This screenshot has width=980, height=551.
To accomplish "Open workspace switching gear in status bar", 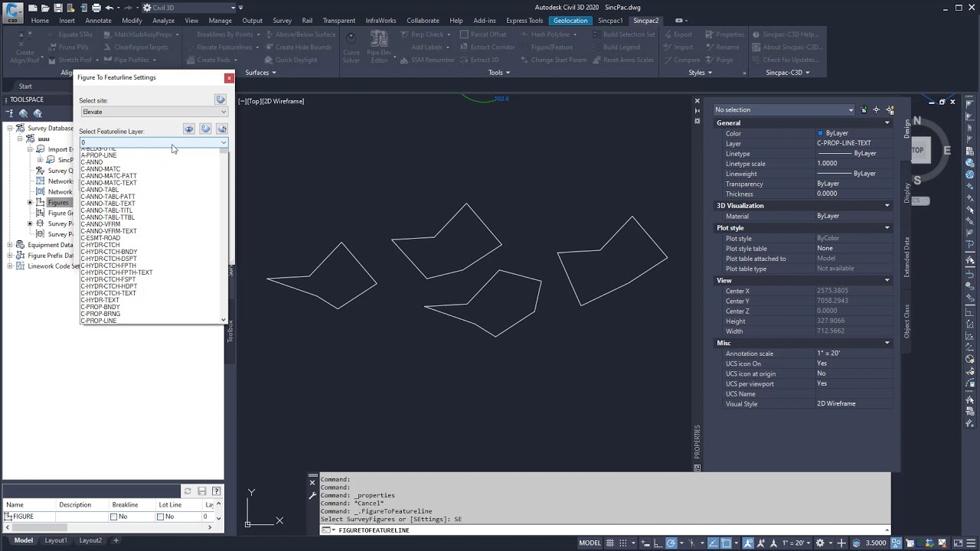I will click(820, 543).
